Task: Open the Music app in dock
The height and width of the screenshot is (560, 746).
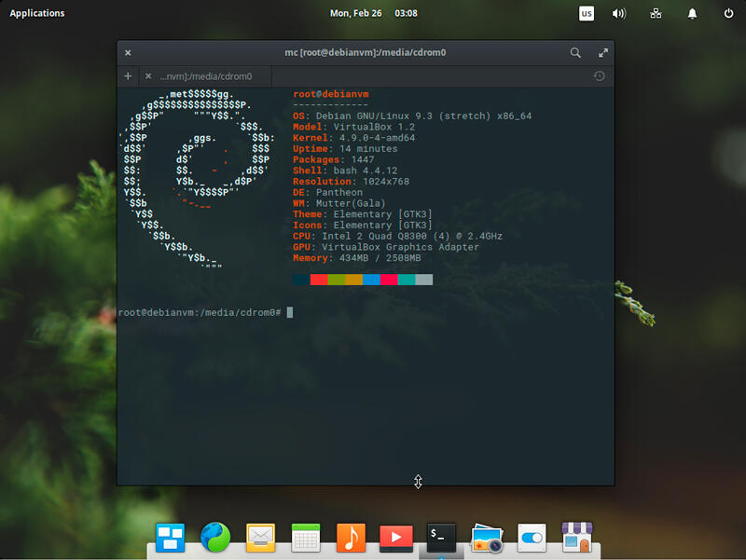Action: [351, 538]
